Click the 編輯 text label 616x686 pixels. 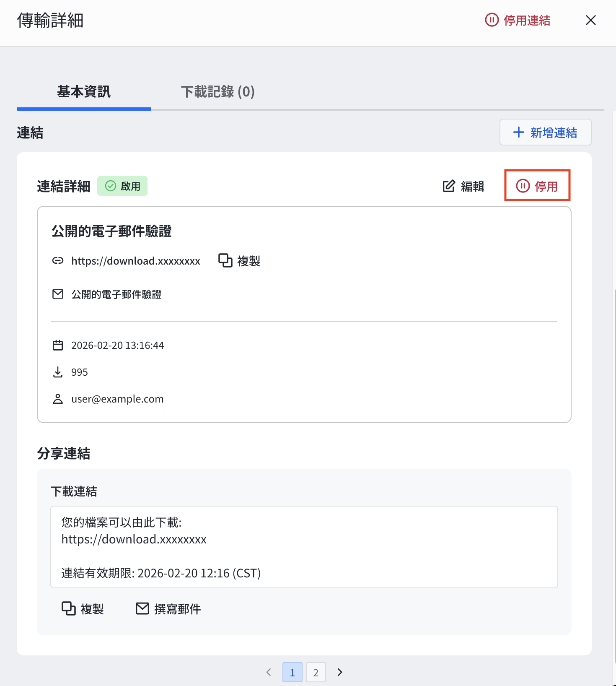473,186
